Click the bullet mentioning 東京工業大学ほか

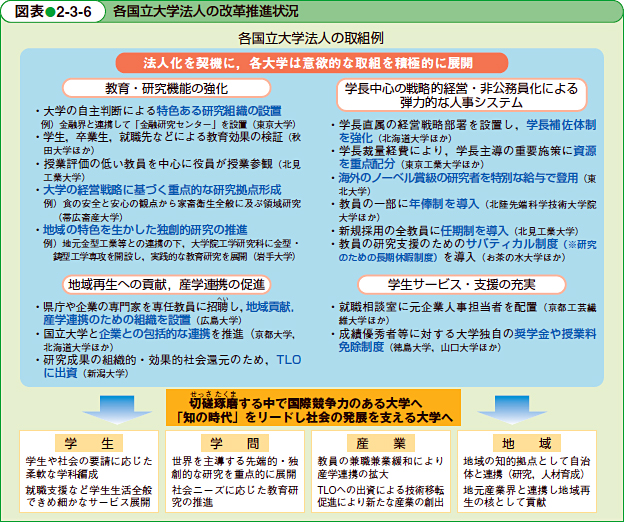(464, 157)
